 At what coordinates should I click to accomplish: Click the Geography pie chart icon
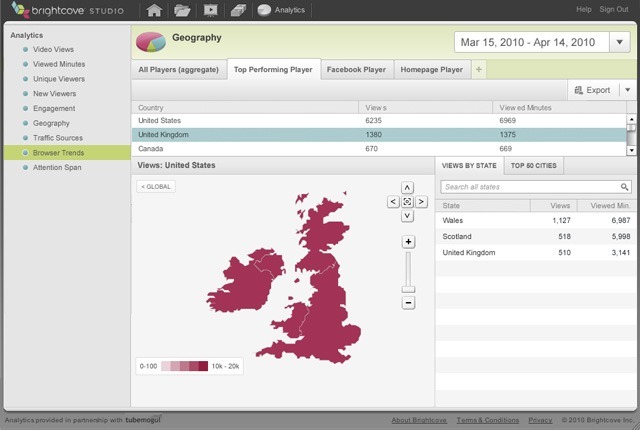151,42
